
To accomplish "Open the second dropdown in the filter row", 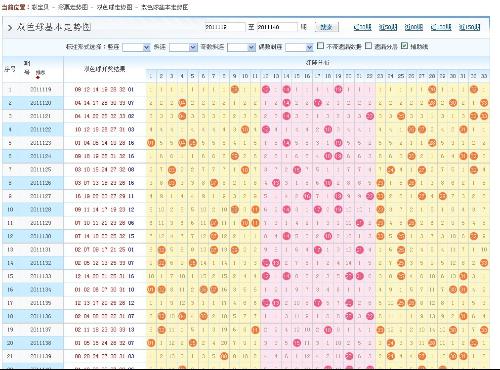I will point(183,47).
